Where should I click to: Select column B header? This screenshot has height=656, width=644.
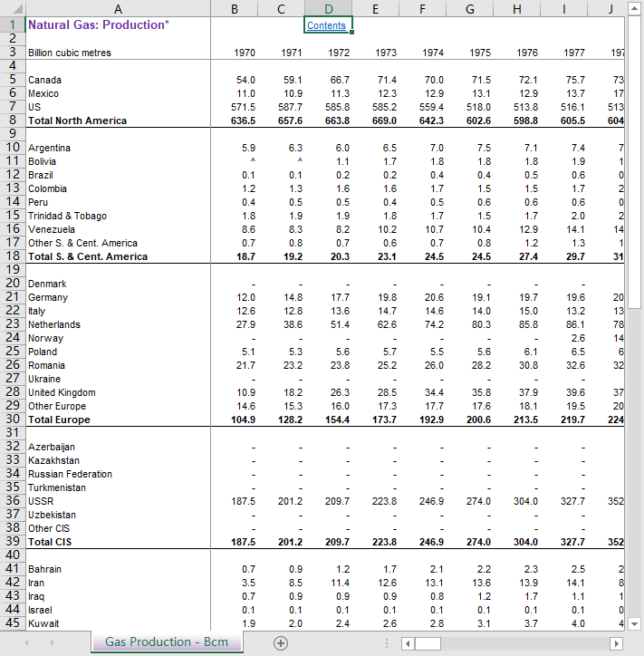[235, 9]
